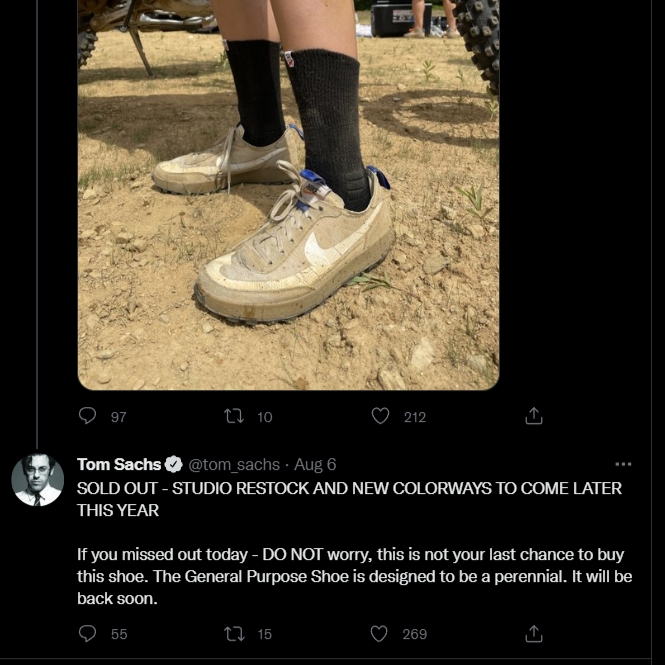Image resolution: width=665 pixels, height=665 pixels.
Task: Retweet the shoe photo tweet
Action: (x=234, y=416)
